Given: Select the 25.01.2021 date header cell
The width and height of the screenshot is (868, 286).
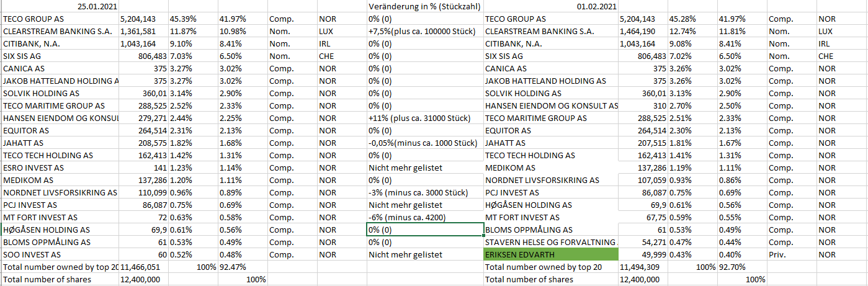Looking at the screenshot, I should pyautogui.click(x=60, y=7).
